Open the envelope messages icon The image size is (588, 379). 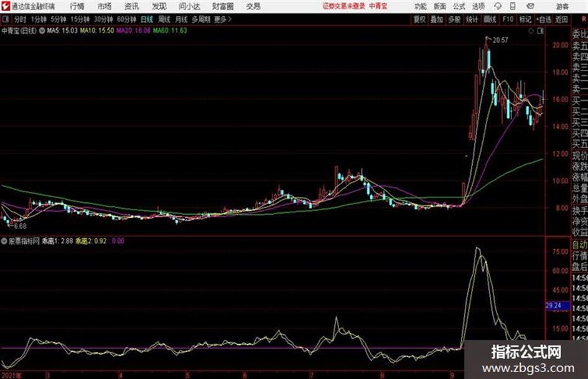pyautogui.click(x=530, y=6)
